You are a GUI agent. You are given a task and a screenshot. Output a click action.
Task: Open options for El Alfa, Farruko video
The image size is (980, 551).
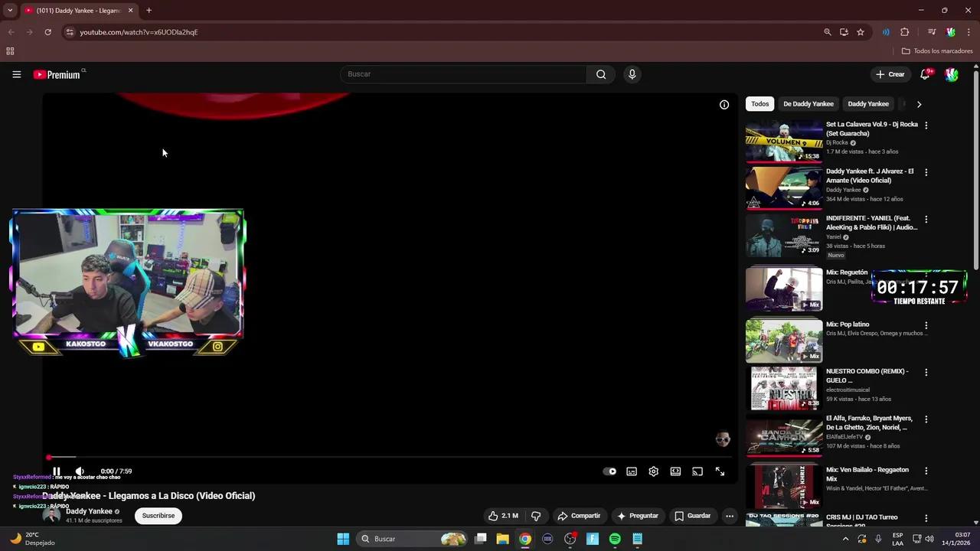[926, 419]
